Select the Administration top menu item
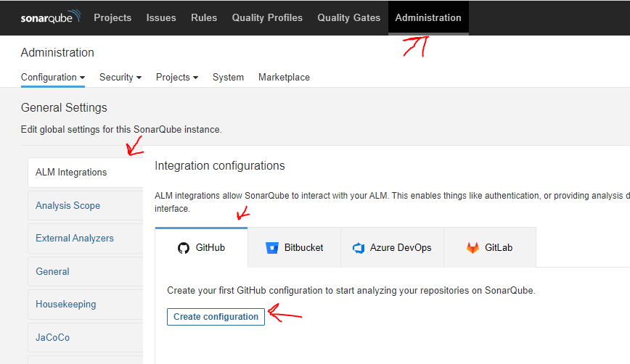Viewport: 630px width, 364px height. click(x=428, y=17)
